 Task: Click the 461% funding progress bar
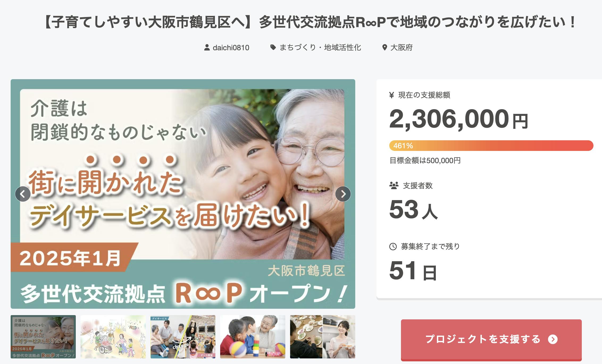(x=491, y=146)
